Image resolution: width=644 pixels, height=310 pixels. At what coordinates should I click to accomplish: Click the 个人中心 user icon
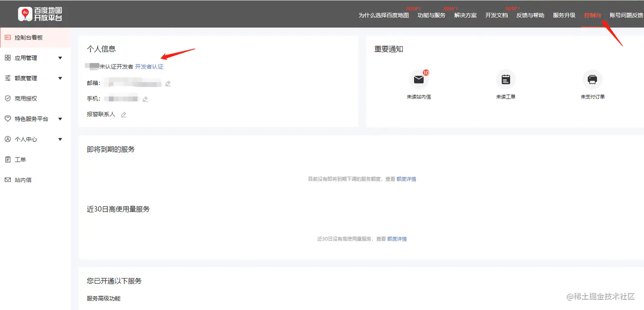tap(8, 139)
